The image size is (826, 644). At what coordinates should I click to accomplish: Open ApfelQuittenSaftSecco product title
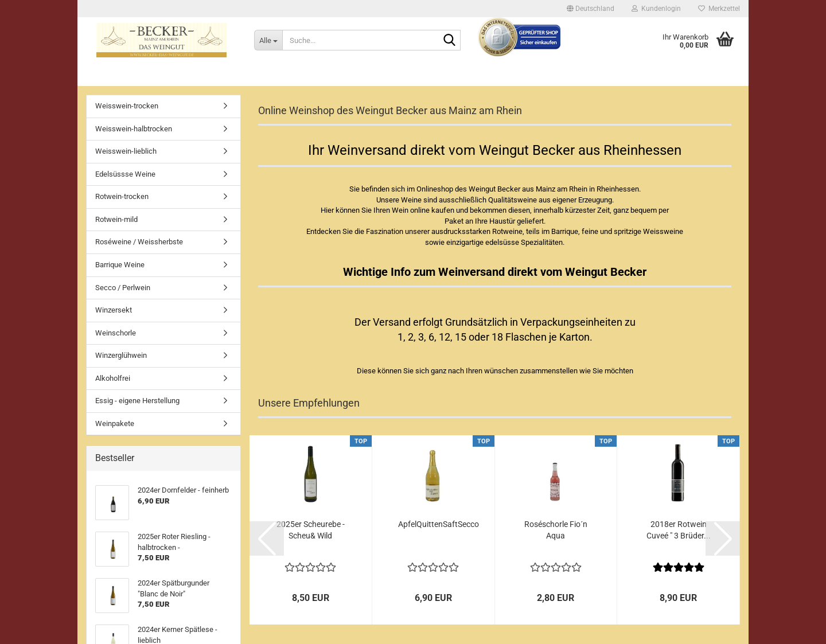[x=438, y=524]
